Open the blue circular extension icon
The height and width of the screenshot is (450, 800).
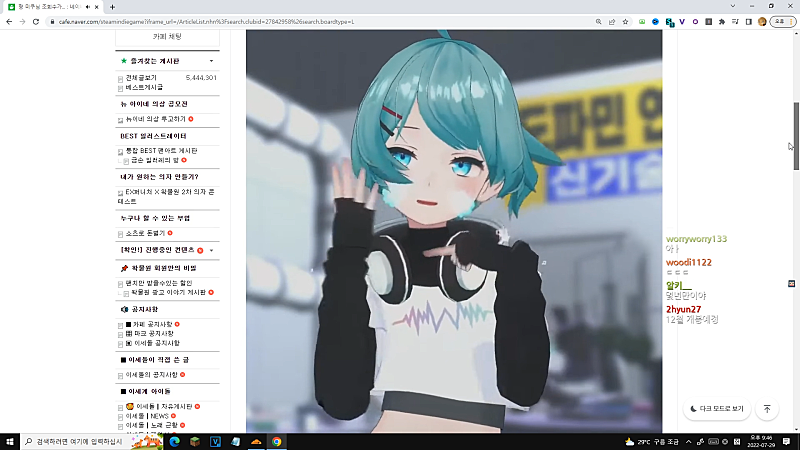(655, 22)
